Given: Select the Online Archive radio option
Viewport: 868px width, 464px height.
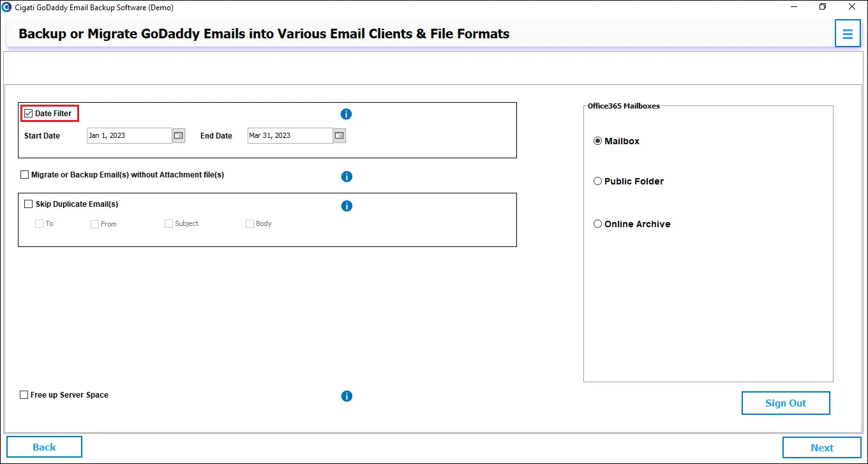Looking at the screenshot, I should click(598, 224).
